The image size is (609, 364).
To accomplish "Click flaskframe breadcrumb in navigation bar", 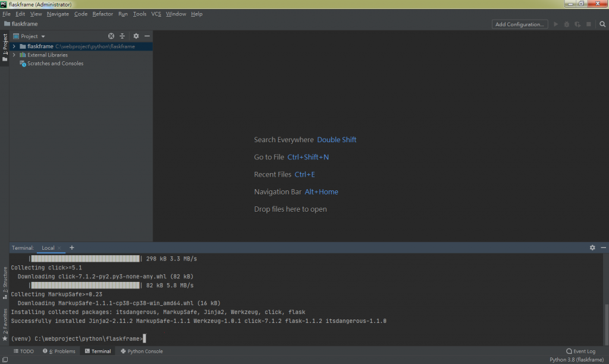I will click(21, 24).
